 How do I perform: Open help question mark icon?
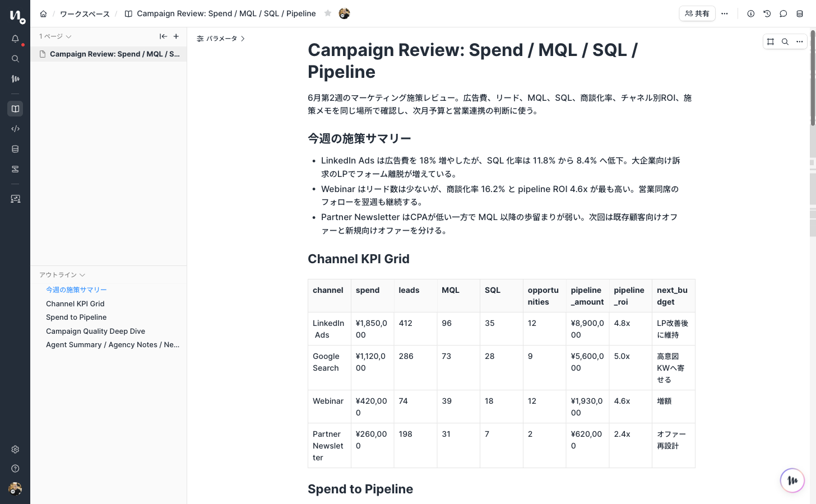pyautogui.click(x=15, y=469)
